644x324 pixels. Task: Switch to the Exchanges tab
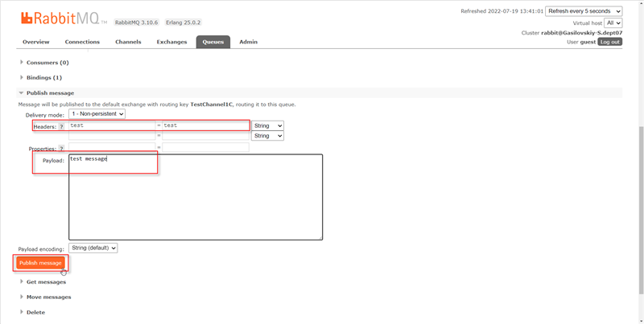[x=171, y=42]
